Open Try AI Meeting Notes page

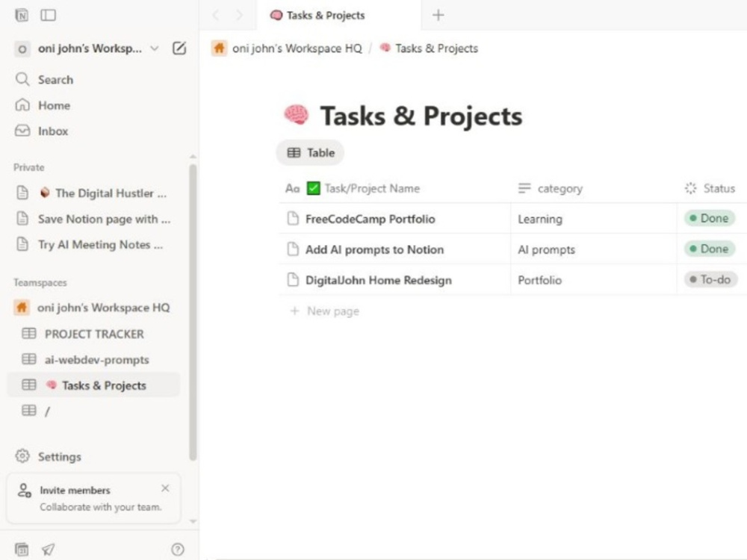pos(100,245)
